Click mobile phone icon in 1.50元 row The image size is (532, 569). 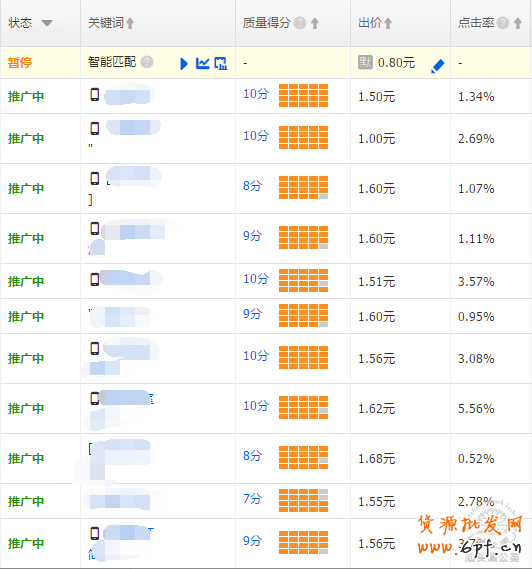(95, 94)
